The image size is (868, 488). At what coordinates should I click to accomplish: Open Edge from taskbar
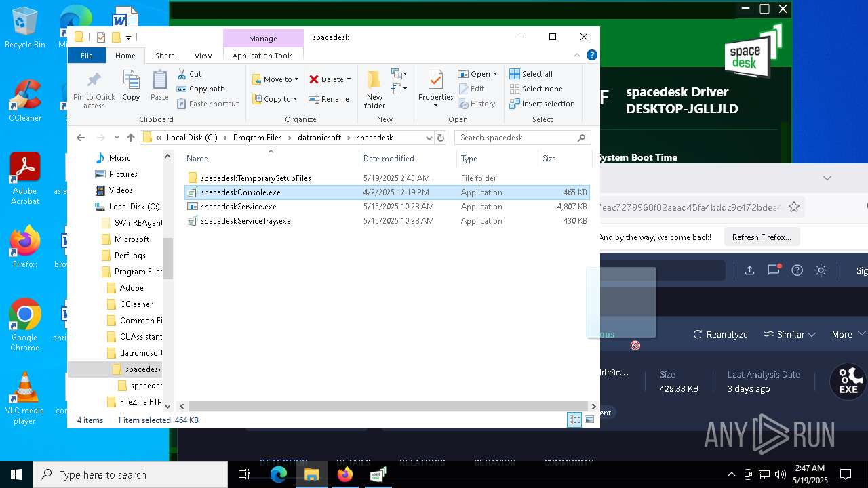[279, 474]
